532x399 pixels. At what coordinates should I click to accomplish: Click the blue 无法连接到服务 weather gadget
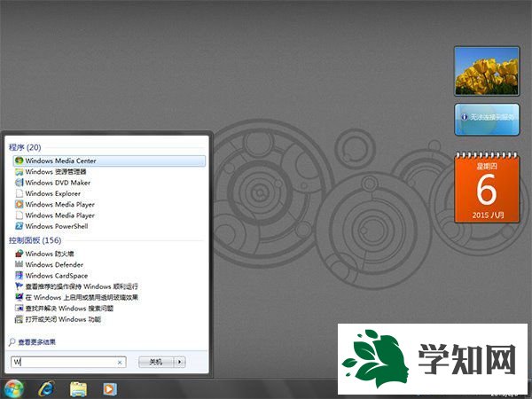tap(487, 120)
